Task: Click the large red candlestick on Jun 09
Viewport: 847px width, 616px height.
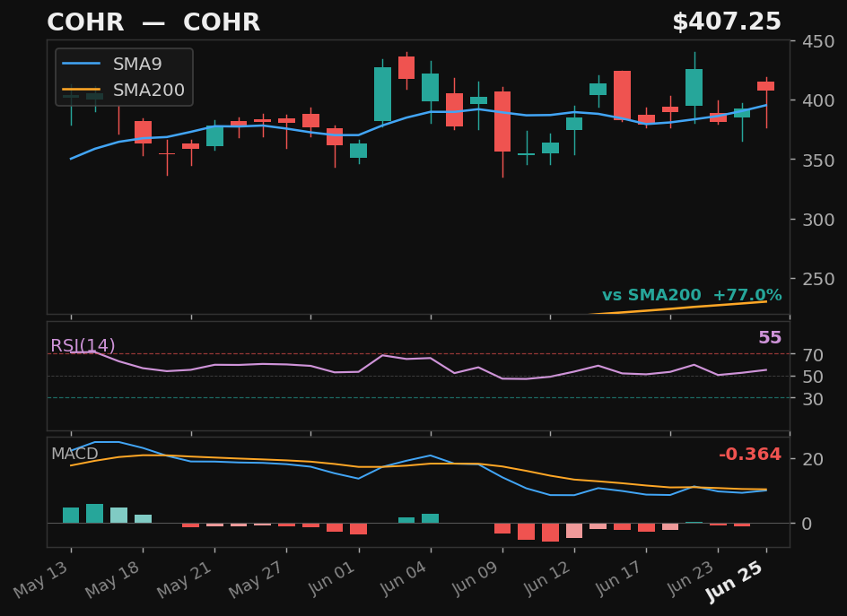Action: coord(502,121)
